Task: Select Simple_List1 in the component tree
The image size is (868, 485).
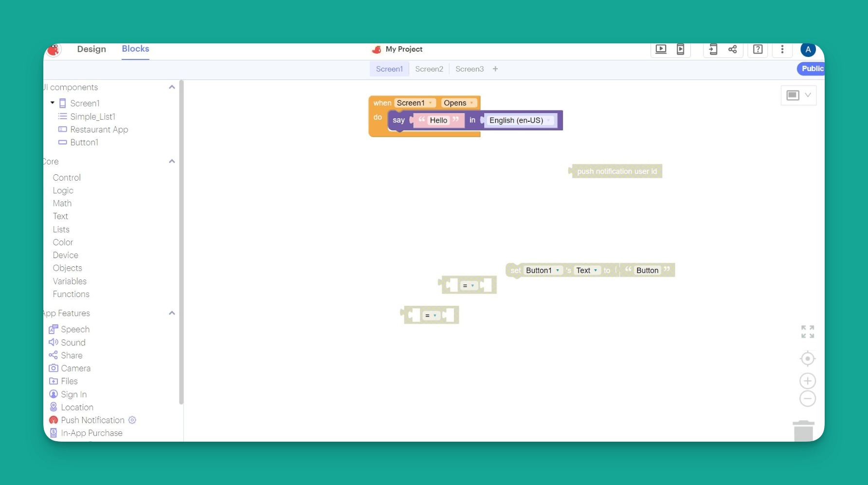Action: [92, 116]
